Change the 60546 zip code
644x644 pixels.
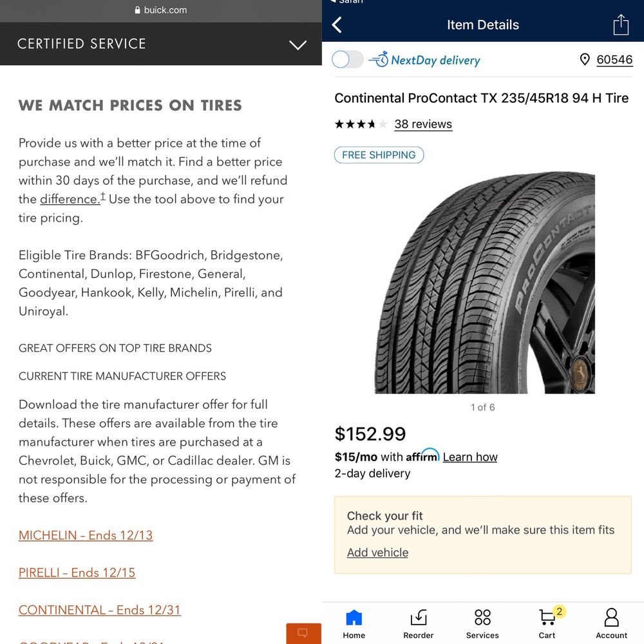[614, 60]
